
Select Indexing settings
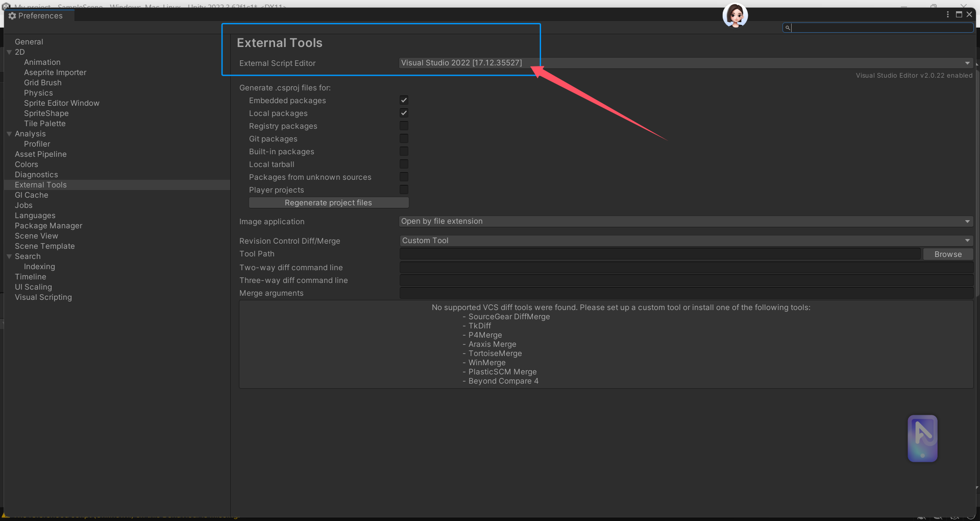(x=39, y=267)
